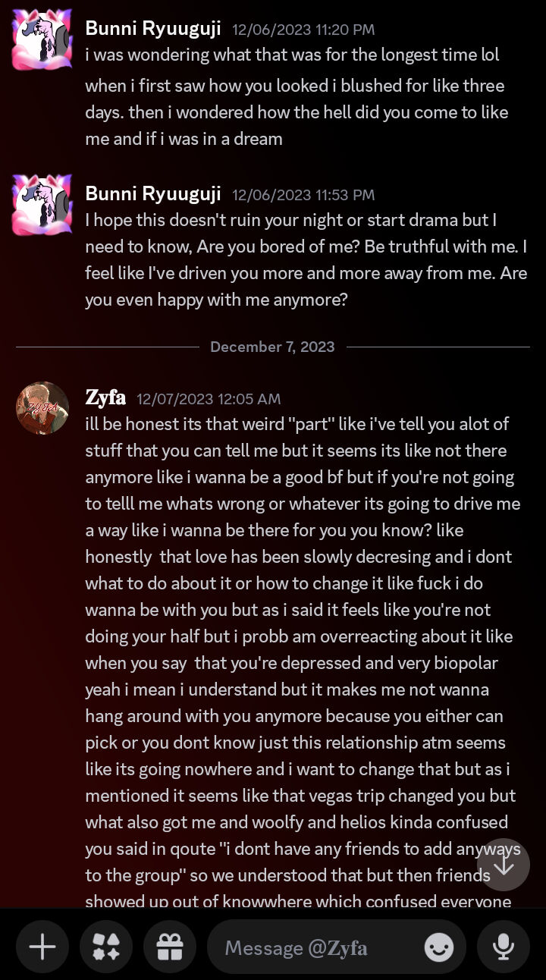Tap Bunni Ryuuguji's avatar on 11:20 PM message
Viewport: 546px width, 980px height.
pos(42,40)
